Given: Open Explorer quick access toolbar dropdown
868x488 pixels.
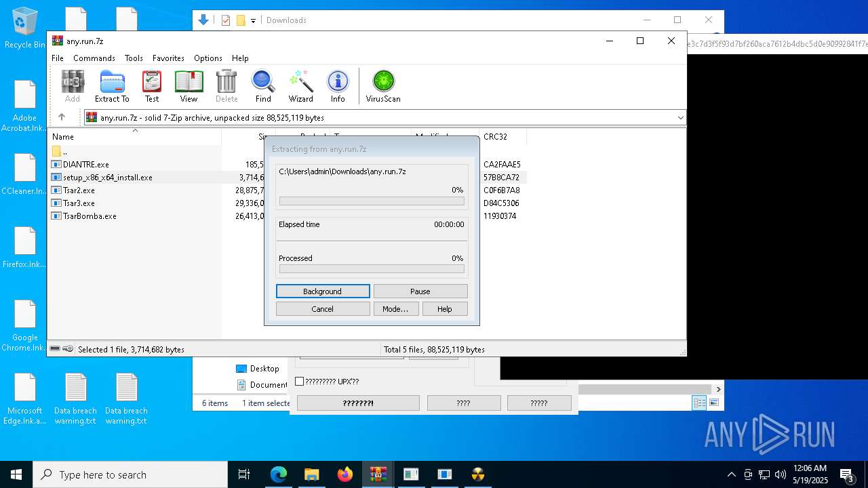Looking at the screenshot, I should (253, 20).
